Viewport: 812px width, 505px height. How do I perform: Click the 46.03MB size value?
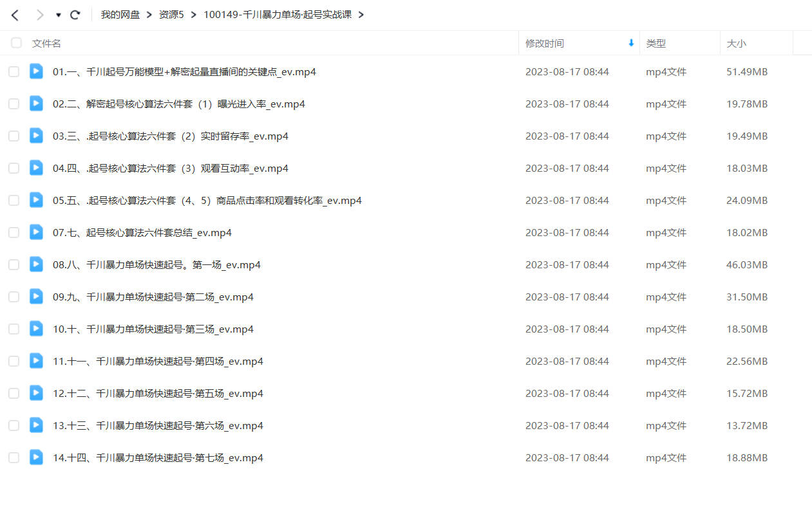point(747,264)
